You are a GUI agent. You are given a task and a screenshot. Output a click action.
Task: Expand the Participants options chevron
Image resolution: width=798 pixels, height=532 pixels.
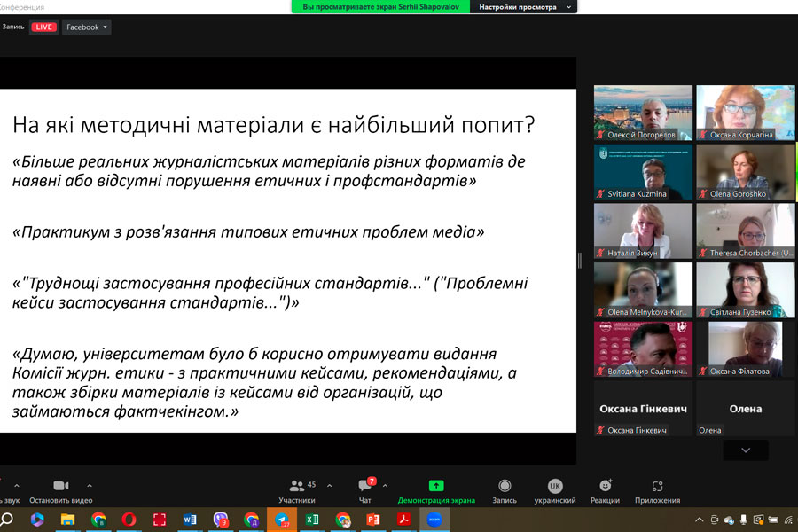330,486
